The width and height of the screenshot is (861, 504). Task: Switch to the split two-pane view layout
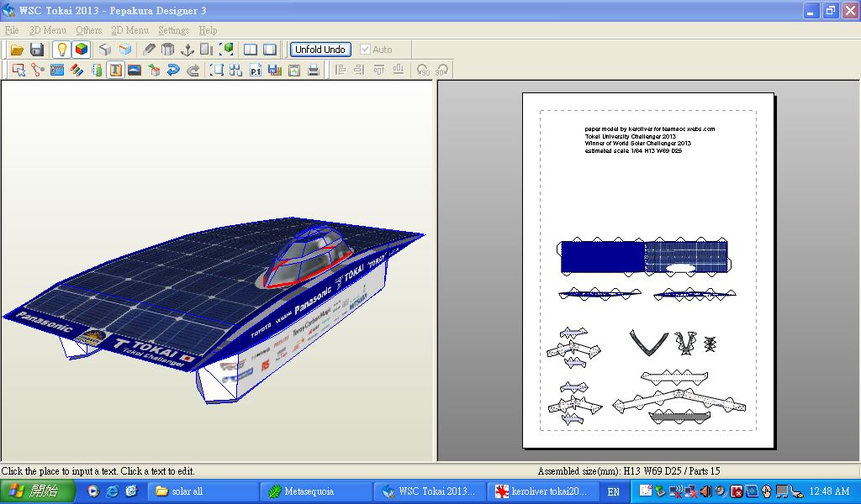point(251,50)
